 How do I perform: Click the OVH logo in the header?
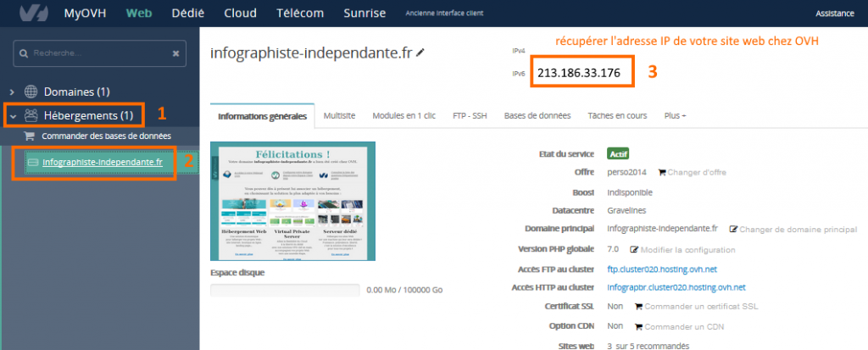point(34,13)
